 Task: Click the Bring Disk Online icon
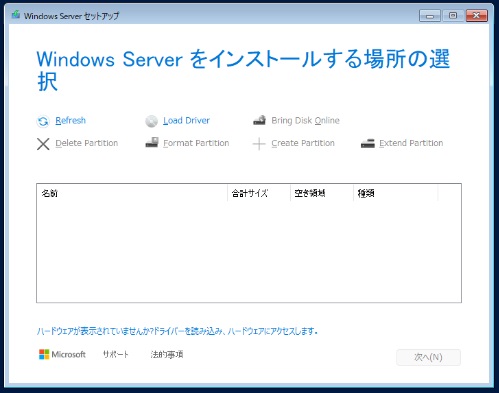click(x=259, y=120)
